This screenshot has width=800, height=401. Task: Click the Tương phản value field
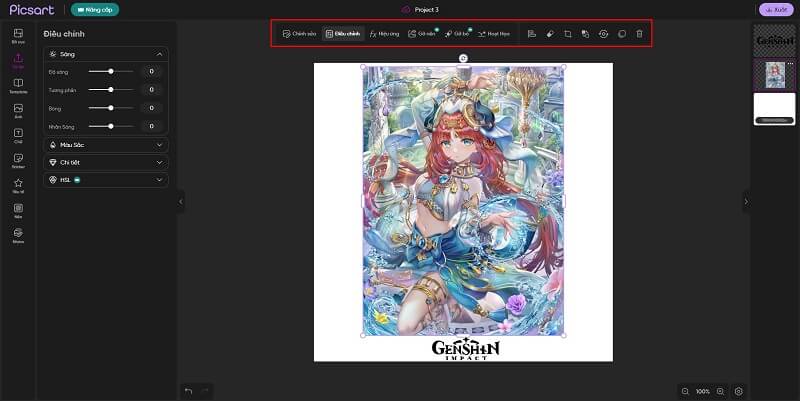coord(152,90)
